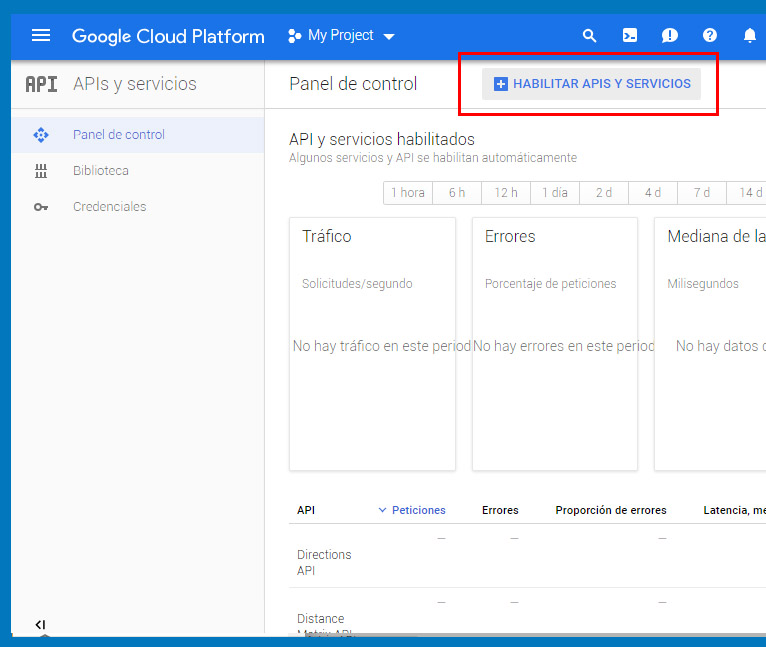Viewport: 766px width, 647px height.
Task: Select the 12 h time range
Action: point(506,193)
